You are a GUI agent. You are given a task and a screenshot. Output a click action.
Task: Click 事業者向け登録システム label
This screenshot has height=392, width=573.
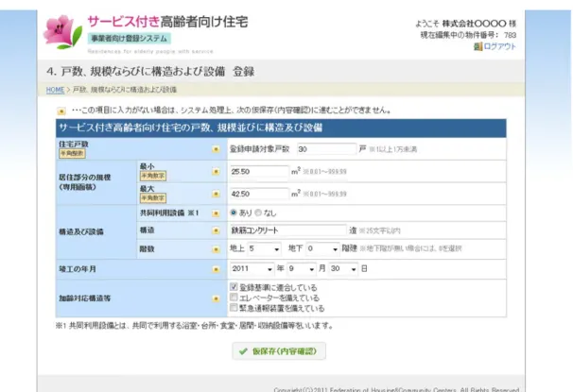pyautogui.click(x=129, y=39)
